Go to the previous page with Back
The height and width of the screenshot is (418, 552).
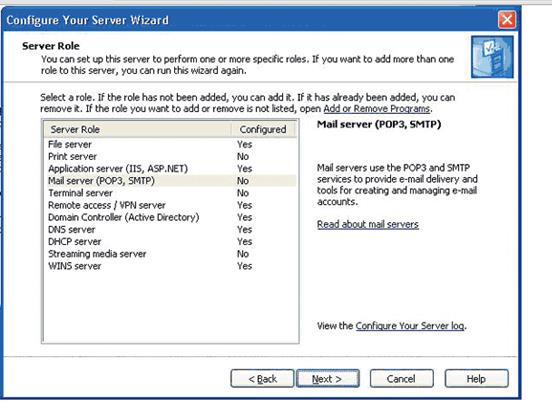point(262,379)
